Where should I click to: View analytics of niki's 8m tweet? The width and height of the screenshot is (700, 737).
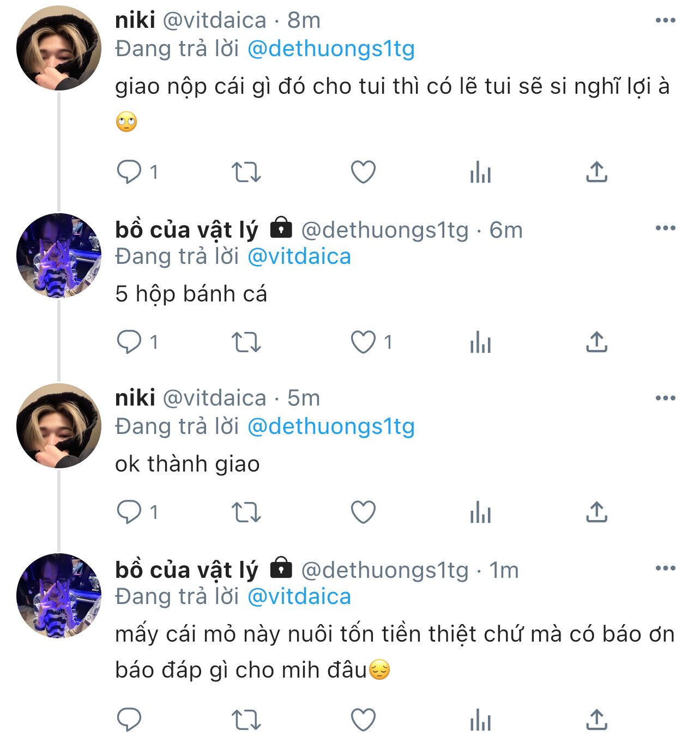[x=480, y=172]
